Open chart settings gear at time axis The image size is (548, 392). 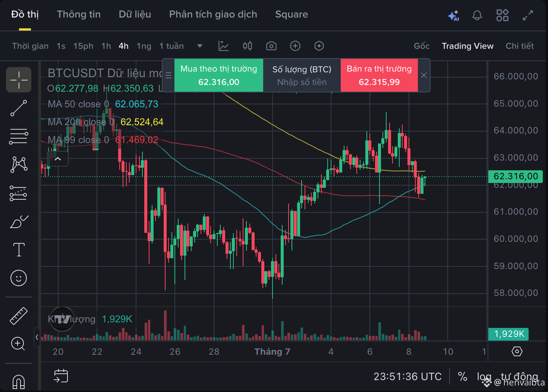(x=517, y=351)
